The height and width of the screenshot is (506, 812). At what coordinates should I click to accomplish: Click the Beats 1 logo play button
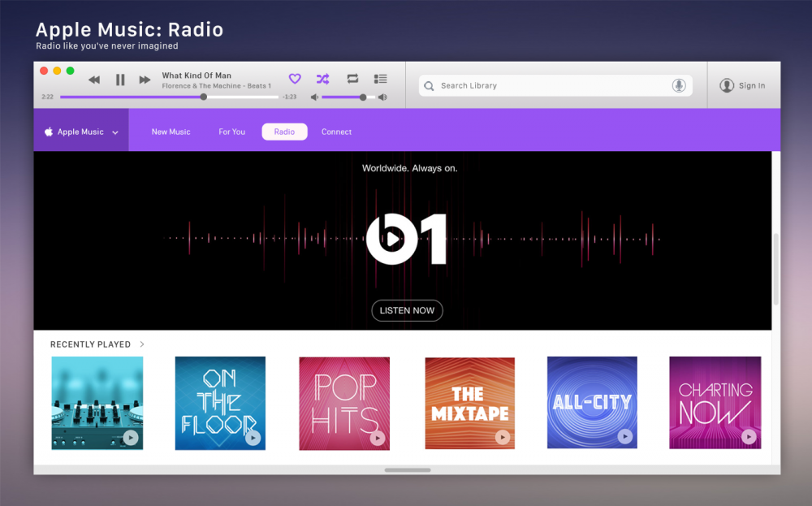(392, 239)
